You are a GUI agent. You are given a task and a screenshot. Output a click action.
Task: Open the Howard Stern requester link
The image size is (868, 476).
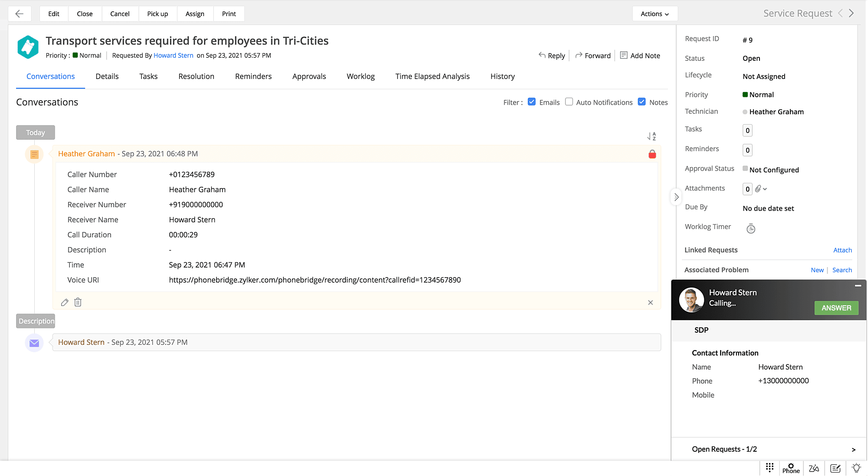point(173,56)
